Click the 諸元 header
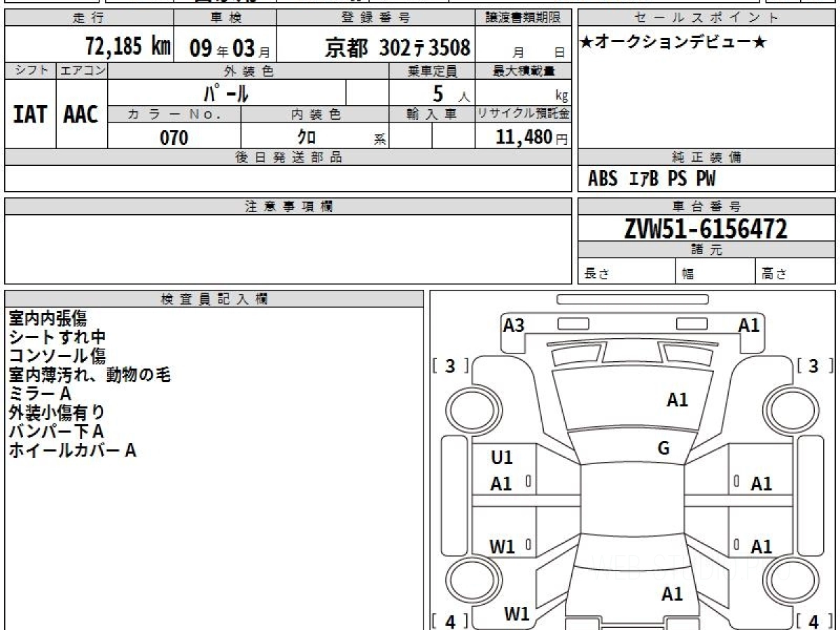Viewport: 840px width, 630px height. (706, 250)
